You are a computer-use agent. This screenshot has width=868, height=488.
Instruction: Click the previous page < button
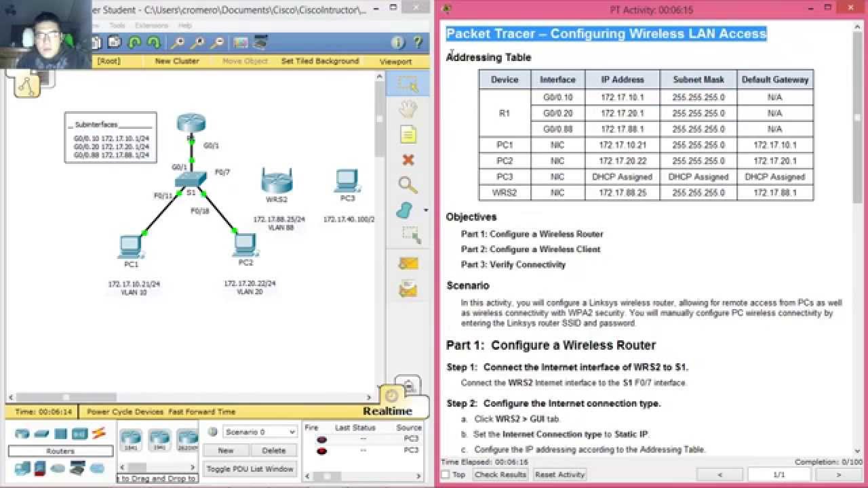[720, 474]
